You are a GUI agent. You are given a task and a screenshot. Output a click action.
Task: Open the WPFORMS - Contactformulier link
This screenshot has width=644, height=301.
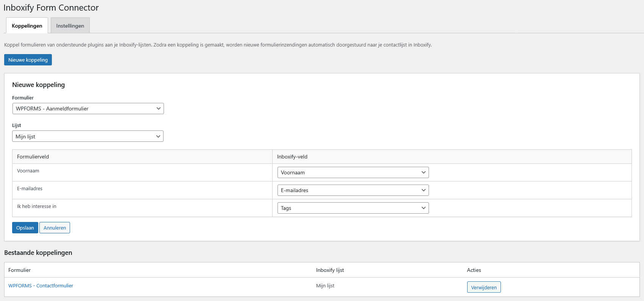pyautogui.click(x=41, y=285)
